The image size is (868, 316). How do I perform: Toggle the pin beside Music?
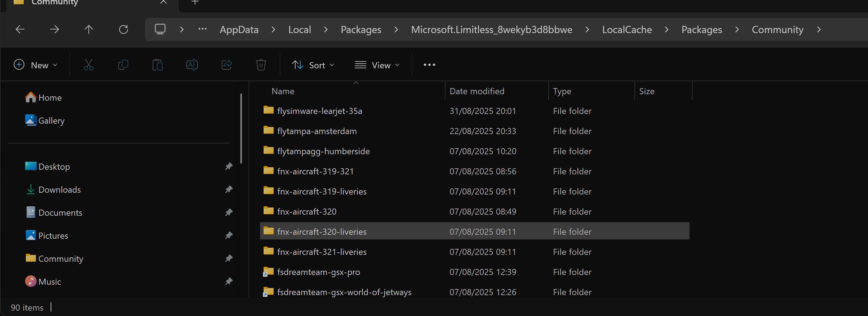coord(229,281)
